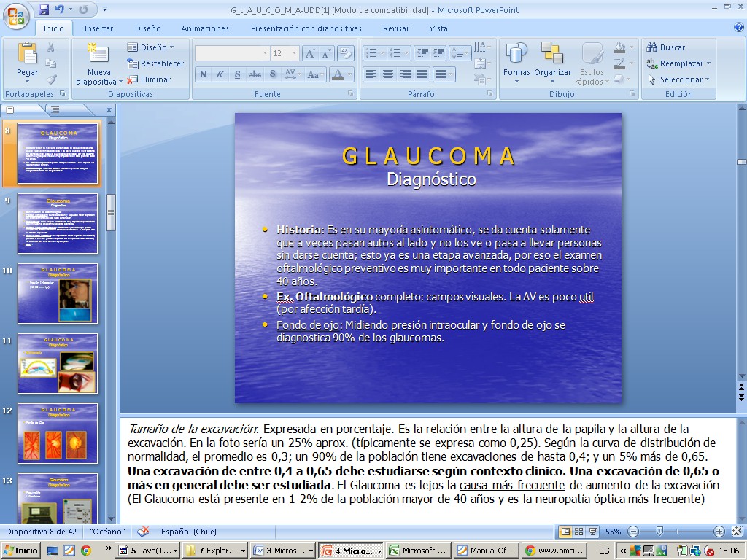
Task: Click the Buscar binoculars icon
Action: [x=652, y=47]
